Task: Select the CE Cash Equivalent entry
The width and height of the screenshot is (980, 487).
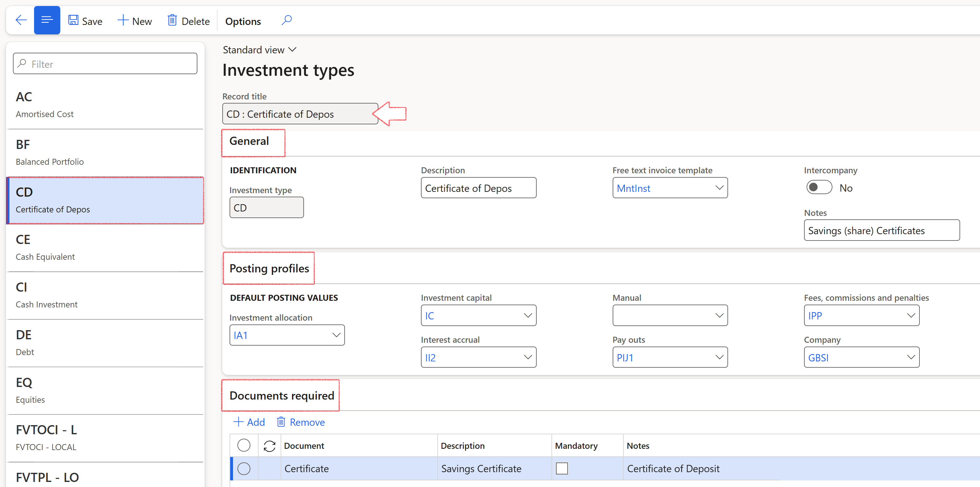Action: pyautogui.click(x=105, y=248)
